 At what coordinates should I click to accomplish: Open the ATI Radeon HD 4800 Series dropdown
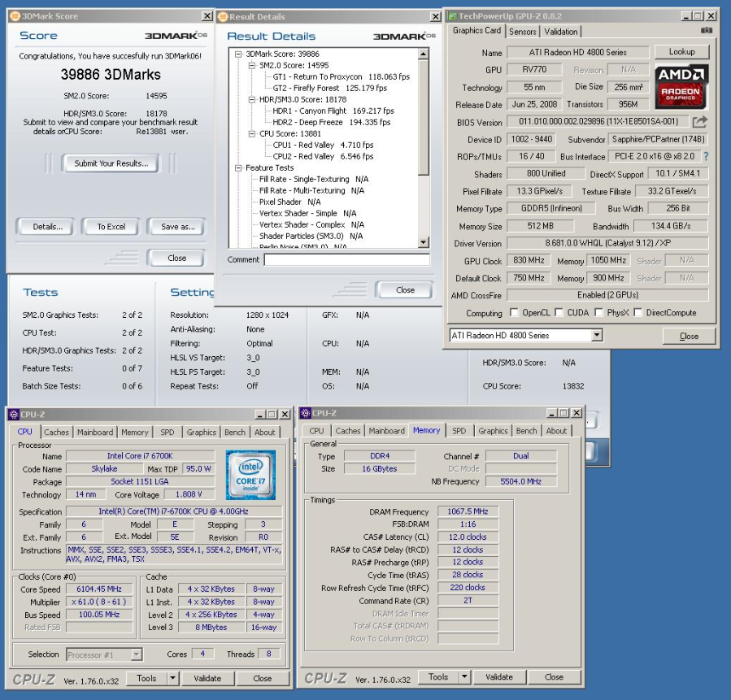click(597, 335)
